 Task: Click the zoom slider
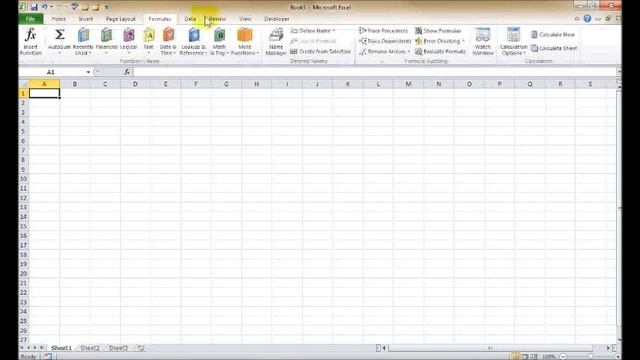(590, 357)
